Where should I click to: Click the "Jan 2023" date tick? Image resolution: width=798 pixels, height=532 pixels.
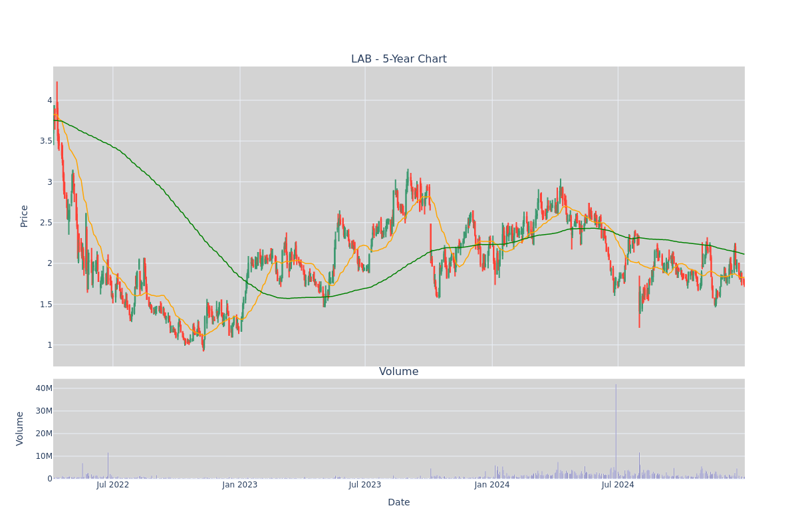[x=240, y=485]
